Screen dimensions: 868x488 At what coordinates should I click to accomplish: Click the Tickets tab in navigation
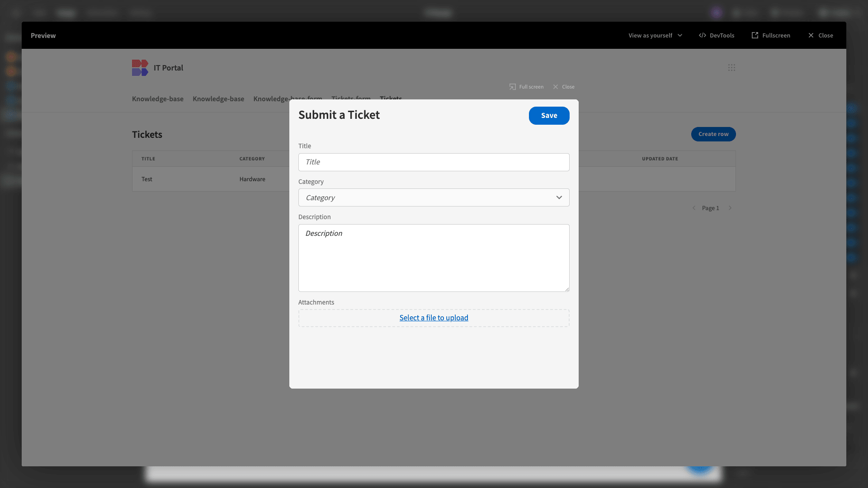391,99
